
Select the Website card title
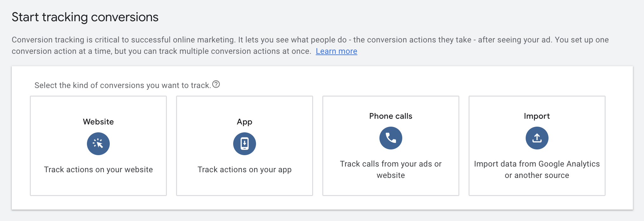click(98, 122)
